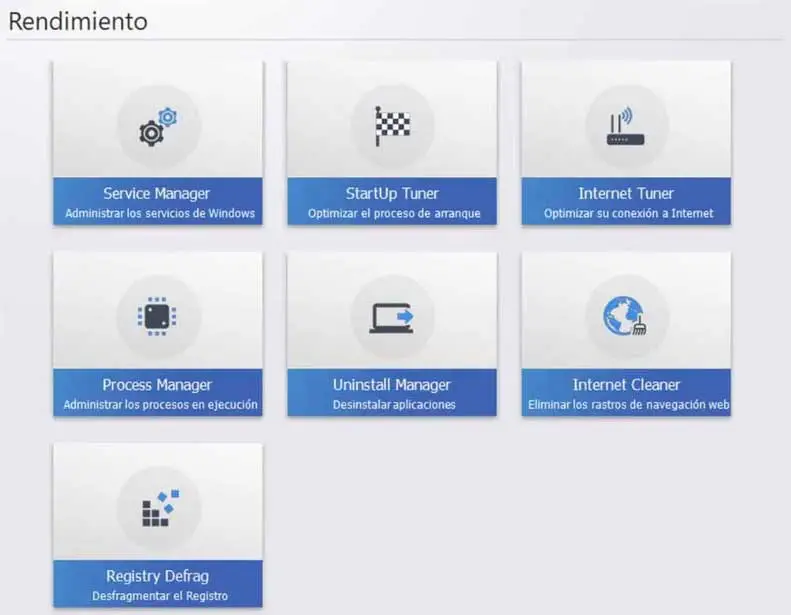Click 'Desinstalar aplicaciones' subtitle
The height and width of the screenshot is (615, 791).
(394, 405)
